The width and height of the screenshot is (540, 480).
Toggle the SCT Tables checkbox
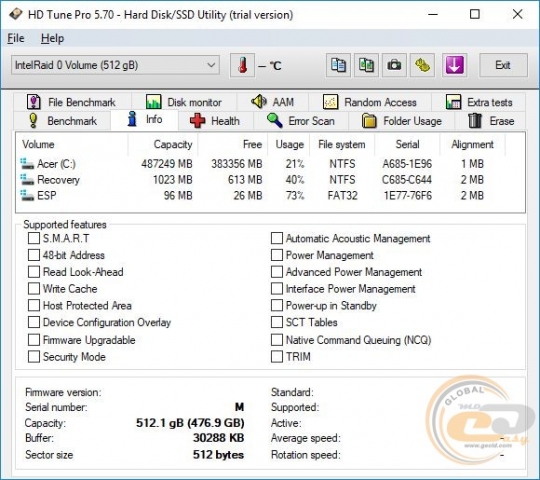click(x=277, y=322)
